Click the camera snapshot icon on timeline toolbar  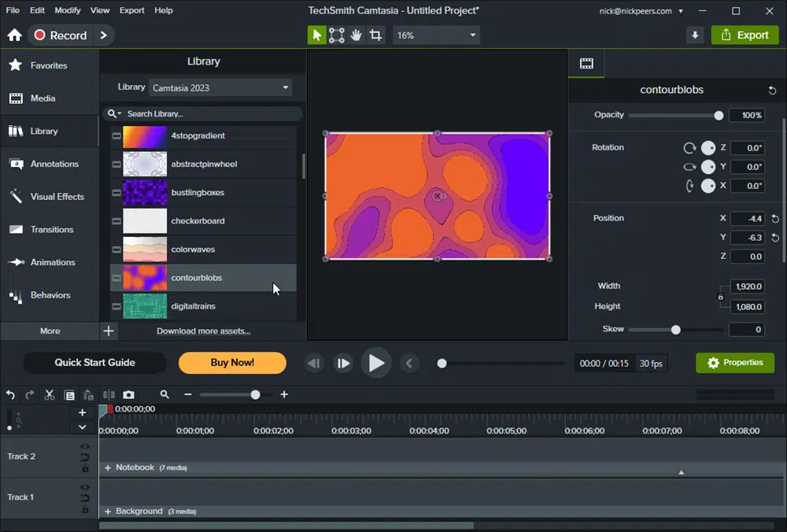(x=128, y=394)
